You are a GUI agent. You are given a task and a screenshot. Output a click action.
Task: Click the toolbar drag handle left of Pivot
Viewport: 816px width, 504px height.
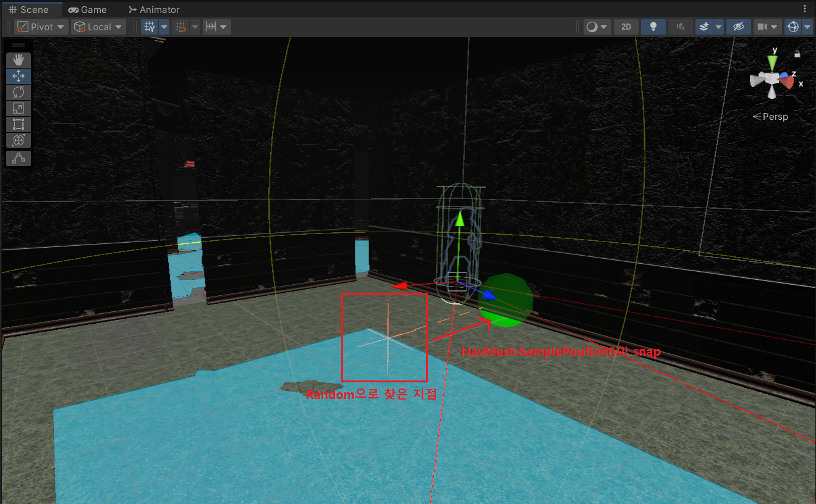pyautogui.click(x=7, y=27)
